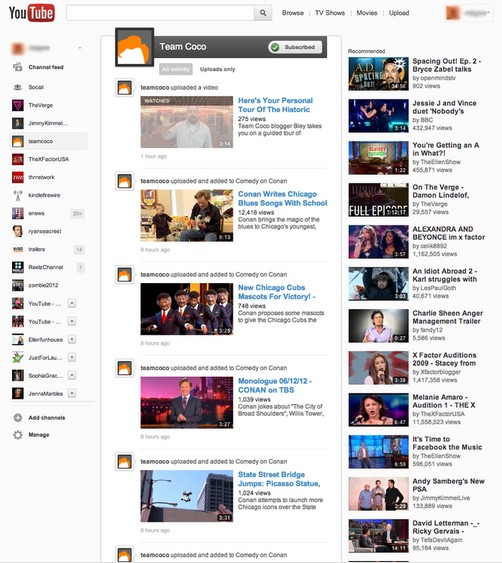Select TheXFactorUSA channel icon

18,159
